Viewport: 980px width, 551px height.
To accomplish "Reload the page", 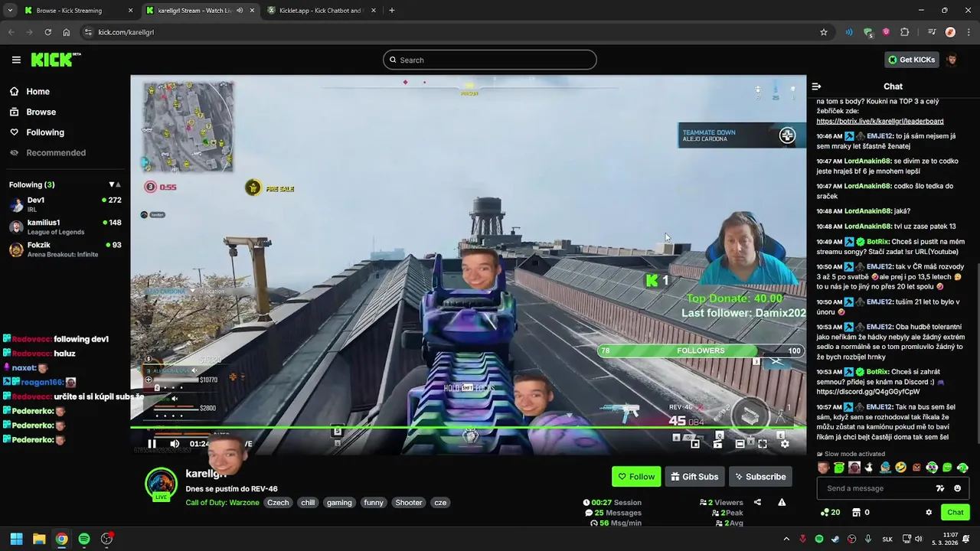I will point(47,32).
